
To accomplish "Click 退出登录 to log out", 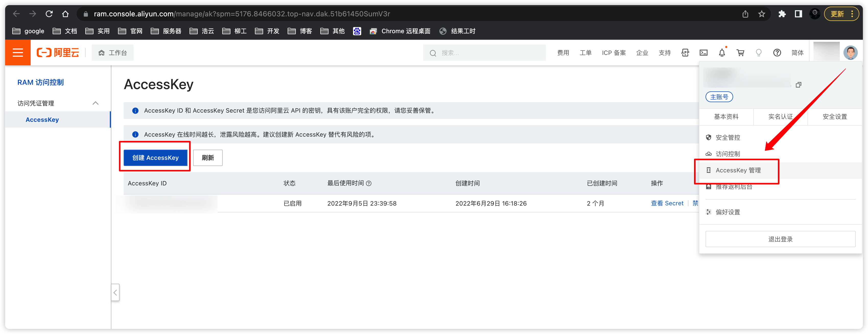I will pos(780,239).
